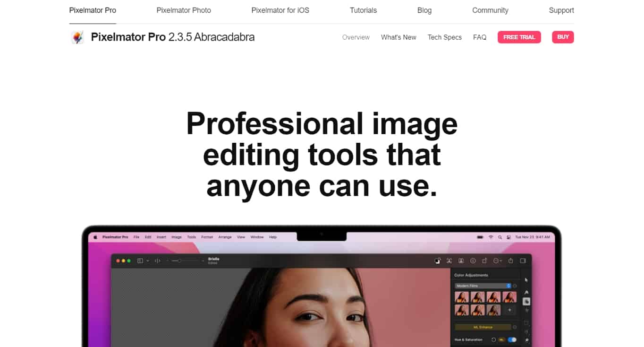This screenshot has width=644, height=347.
Task: Click the options circle next to Modern Films
Action: [x=515, y=286]
